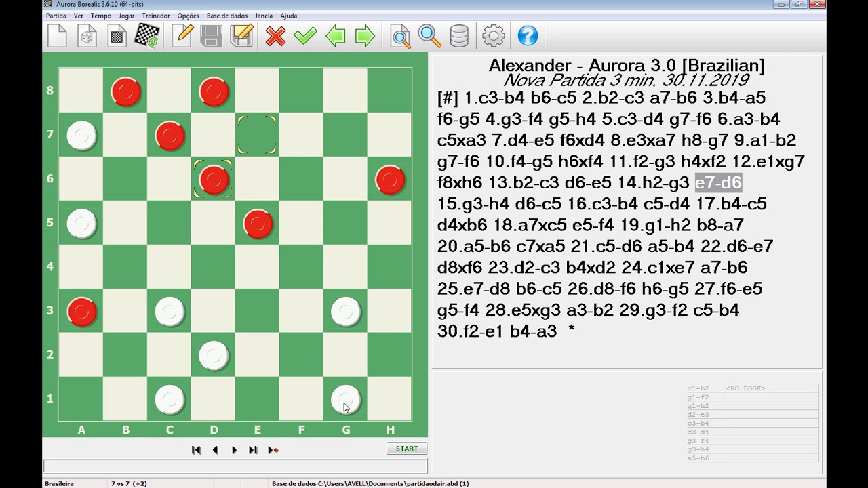
Task: Select the highlighted move e7-d6
Action: pyautogui.click(x=718, y=183)
